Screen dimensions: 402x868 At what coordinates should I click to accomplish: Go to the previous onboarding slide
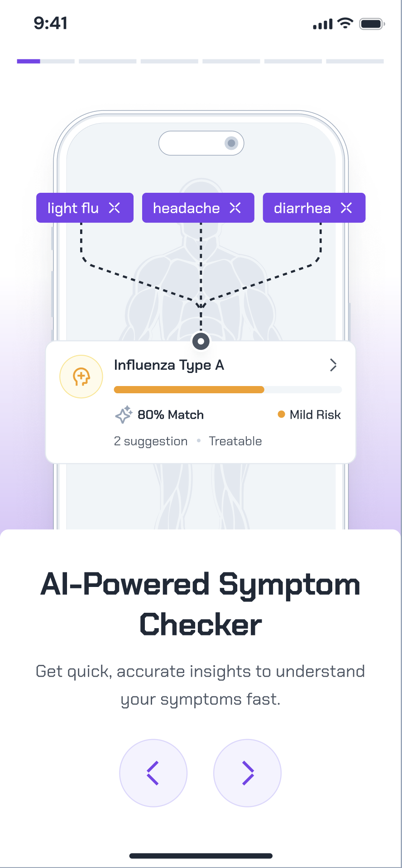click(153, 773)
